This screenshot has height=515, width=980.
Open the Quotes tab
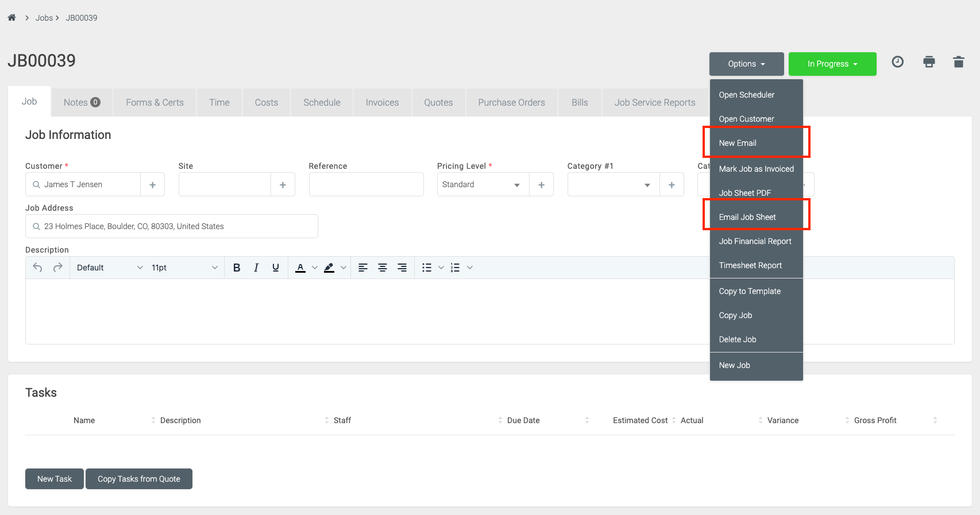tap(438, 102)
